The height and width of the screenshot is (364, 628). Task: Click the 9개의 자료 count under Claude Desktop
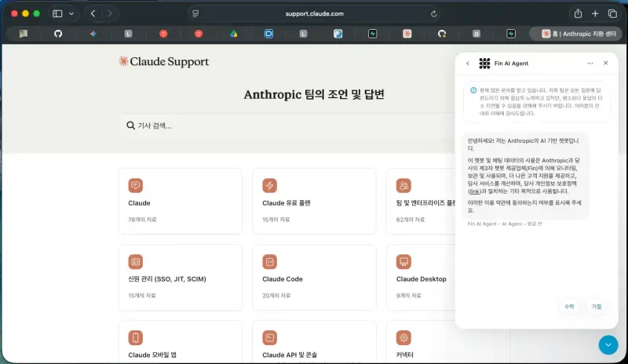[408, 296]
